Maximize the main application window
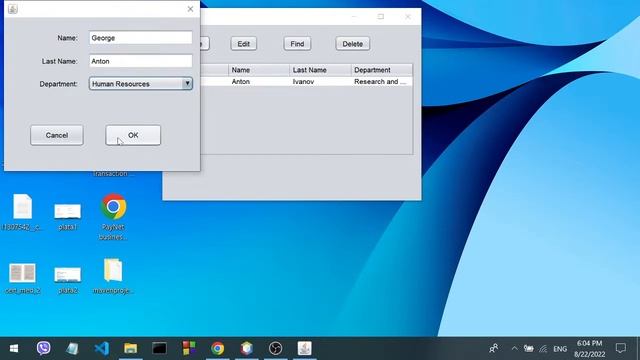Image resolution: width=640 pixels, height=360 pixels. tap(381, 17)
